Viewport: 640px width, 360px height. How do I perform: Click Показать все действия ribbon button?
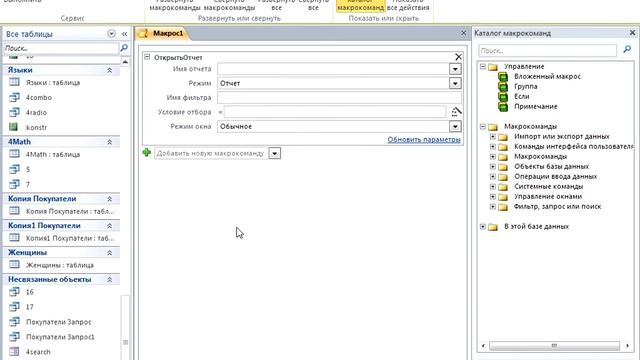tap(408, 5)
